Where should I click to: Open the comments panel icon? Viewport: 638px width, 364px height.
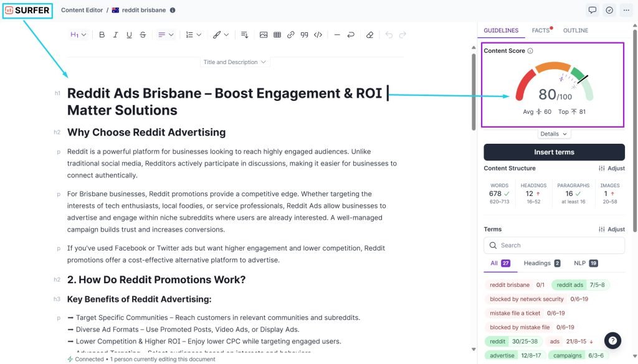click(593, 10)
